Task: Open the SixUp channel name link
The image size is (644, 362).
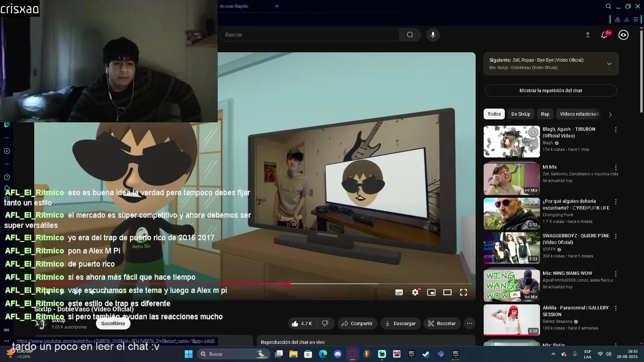Action: coord(58,320)
